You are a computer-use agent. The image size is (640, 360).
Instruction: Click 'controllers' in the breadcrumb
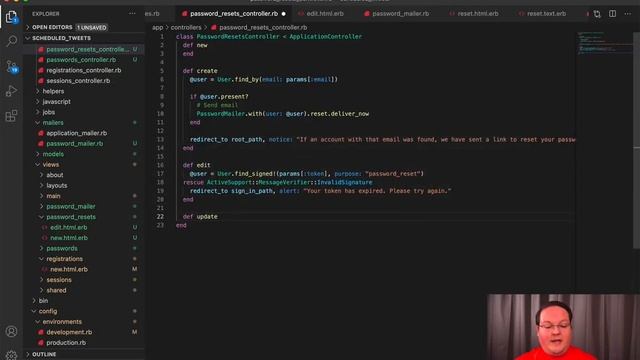tap(186, 28)
